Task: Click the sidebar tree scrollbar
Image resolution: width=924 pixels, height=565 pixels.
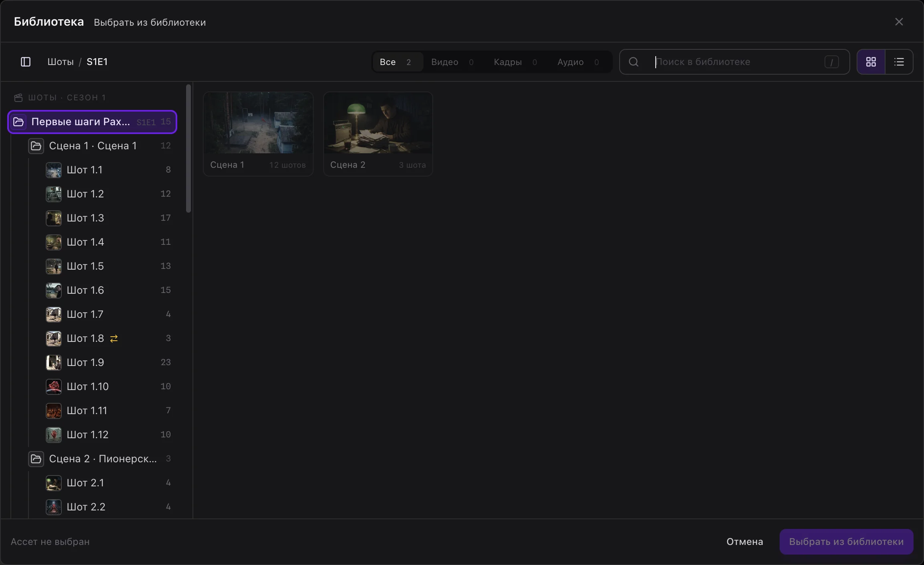Action: 188,148
